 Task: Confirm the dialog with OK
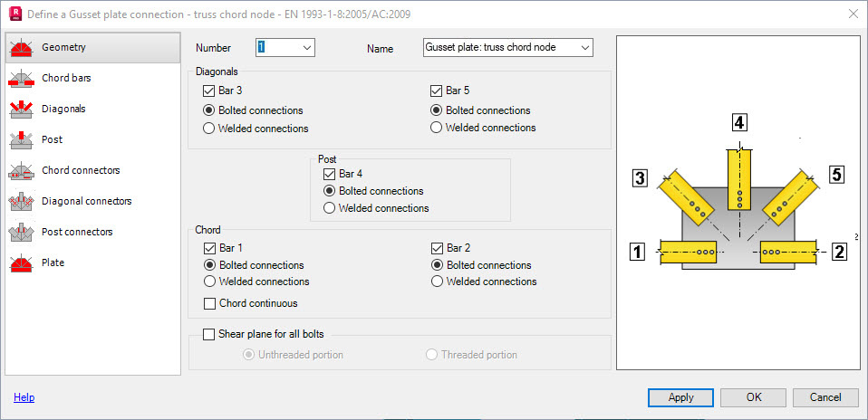pos(753,397)
